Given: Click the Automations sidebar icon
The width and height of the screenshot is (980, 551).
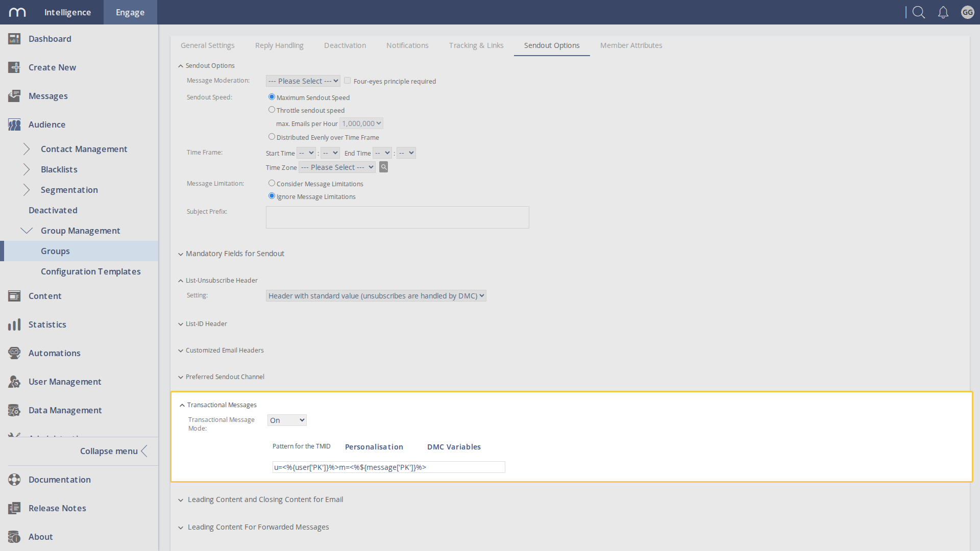Looking at the screenshot, I should point(14,353).
